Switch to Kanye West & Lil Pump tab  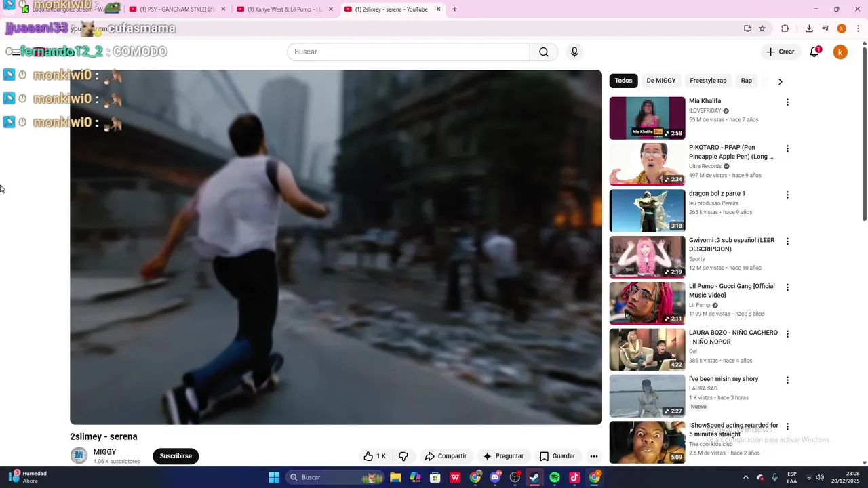pyautogui.click(x=285, y=9)
